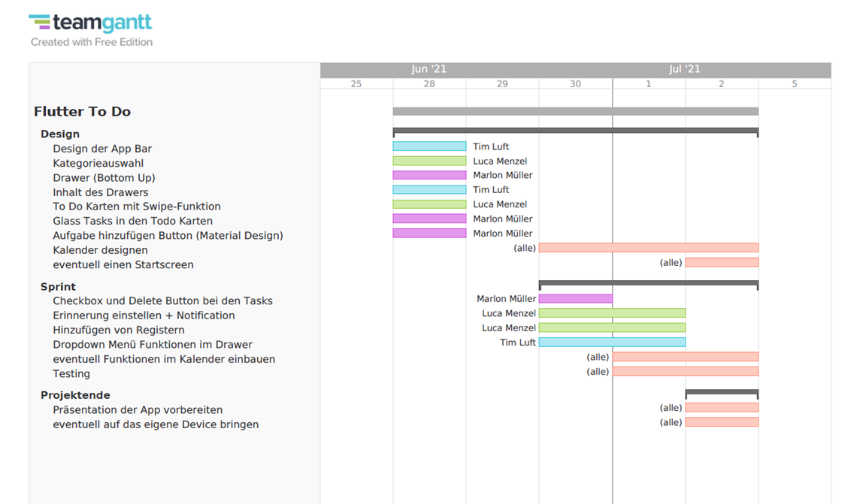Select the purple Drawer (Bottom Up) bar
The height and width of the screenshot is (504, 851).
(x=429, y=175)
